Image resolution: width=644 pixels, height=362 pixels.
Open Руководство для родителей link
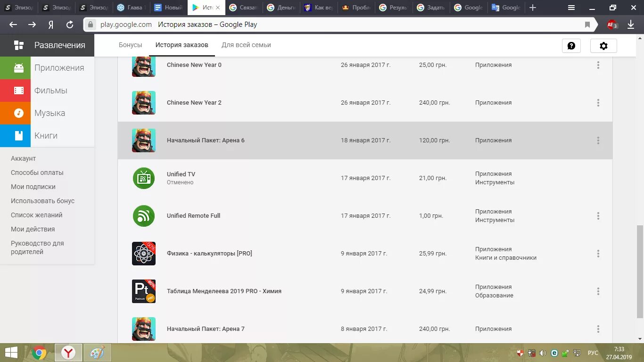point(37,248)
